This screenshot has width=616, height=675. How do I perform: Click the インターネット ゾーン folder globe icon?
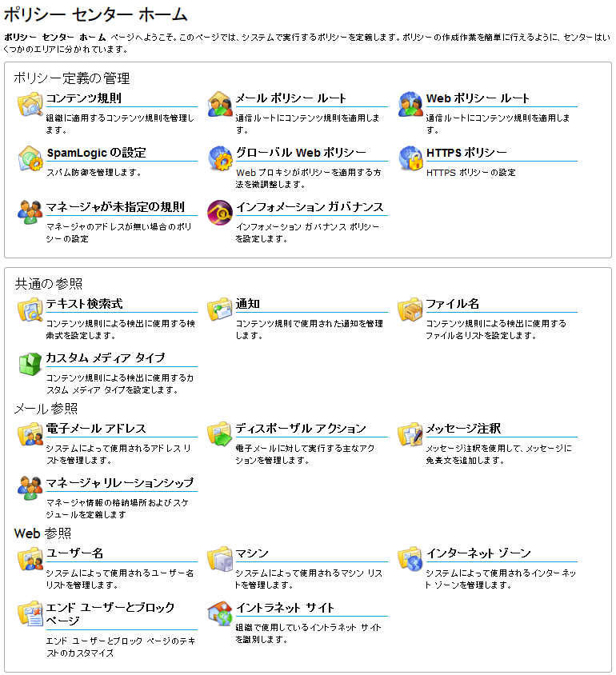pos(410,559)
